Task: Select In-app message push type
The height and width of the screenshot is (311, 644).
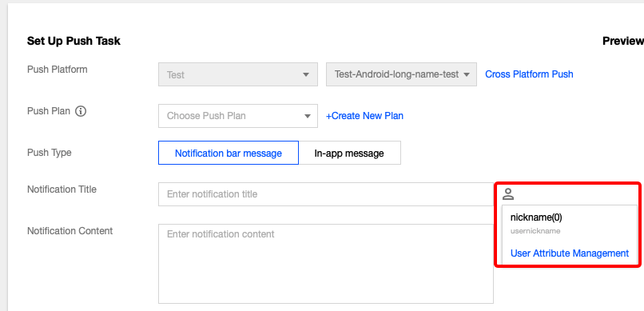Action: (349, 153)
